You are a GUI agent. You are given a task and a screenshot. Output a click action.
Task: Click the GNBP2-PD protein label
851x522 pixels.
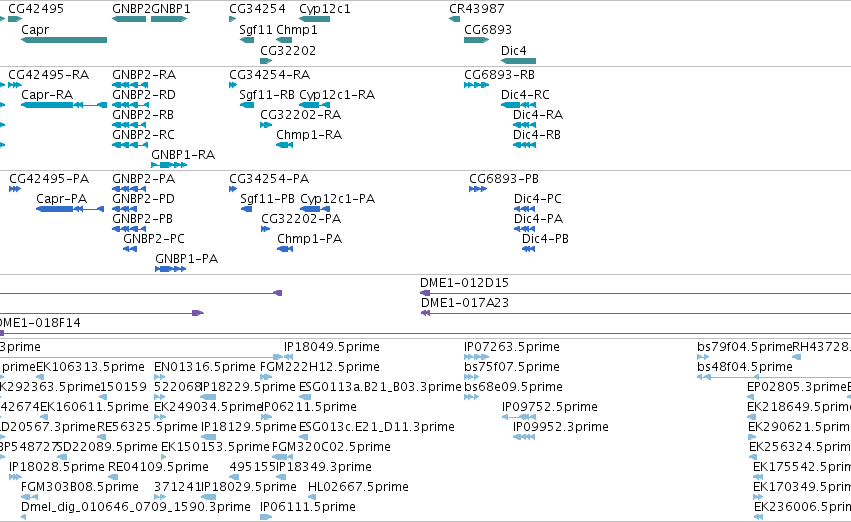143,199
